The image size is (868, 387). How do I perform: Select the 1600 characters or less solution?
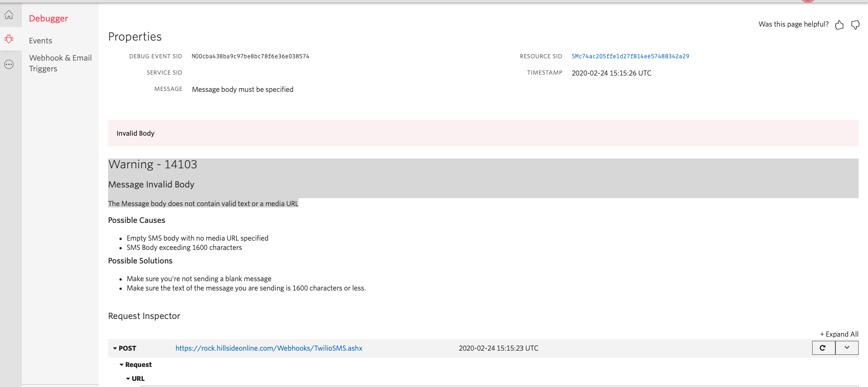246,288
